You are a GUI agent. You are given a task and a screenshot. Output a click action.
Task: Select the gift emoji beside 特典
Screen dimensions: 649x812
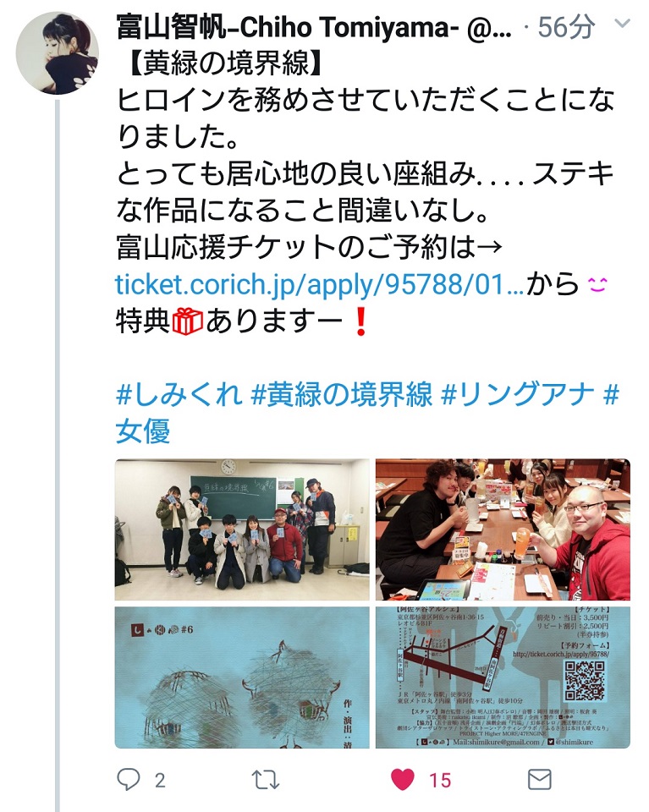coord(187,321)
